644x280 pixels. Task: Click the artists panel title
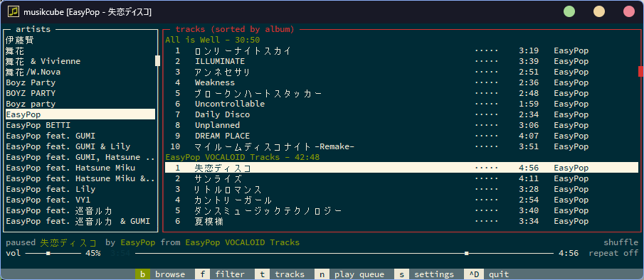pos(33,29)
